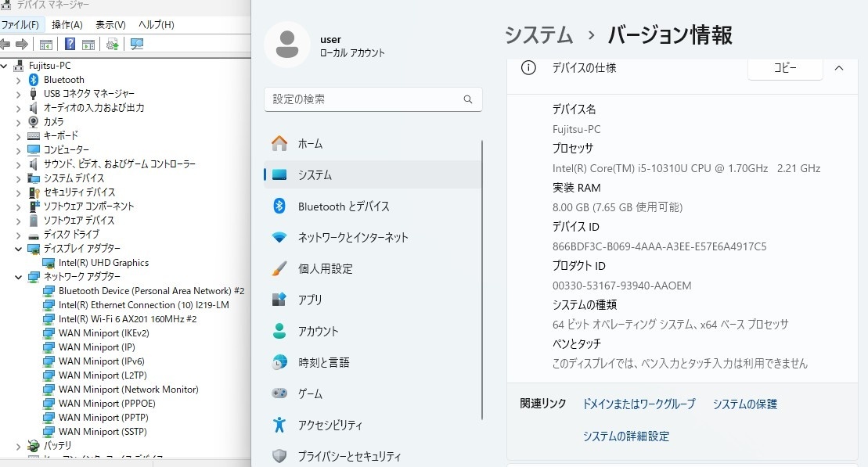Open the ヘルプ(H) menu

point(156,24)
